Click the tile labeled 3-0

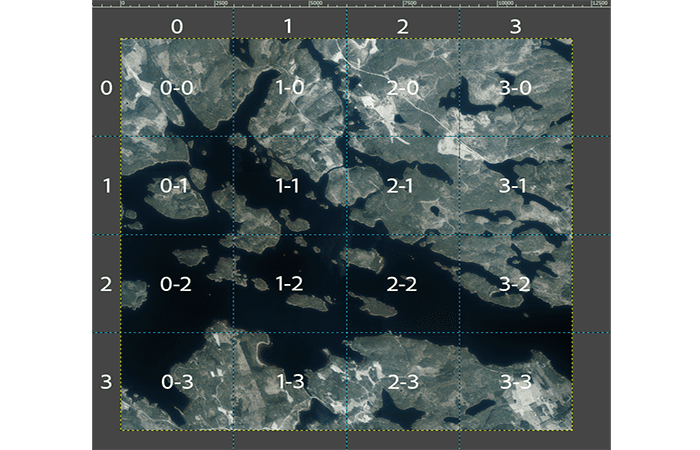[x=516, y=88]
